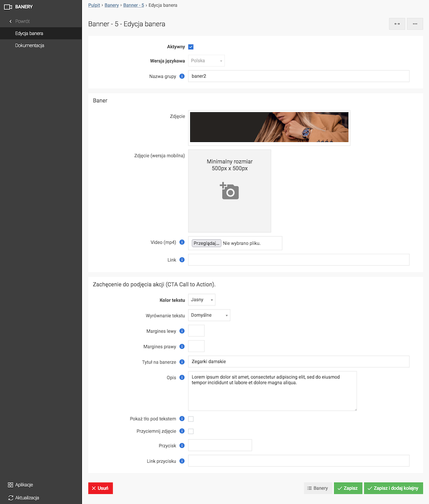Click the Tytuł na banerze field with Zegarki damskie
This screenshot has width=429, height=504.
click(x=298, y=361)
